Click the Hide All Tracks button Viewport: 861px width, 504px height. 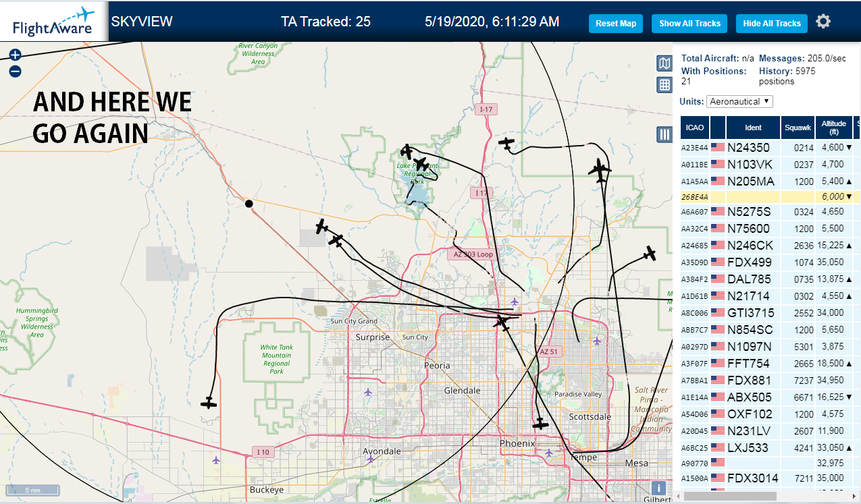(771, 23)
